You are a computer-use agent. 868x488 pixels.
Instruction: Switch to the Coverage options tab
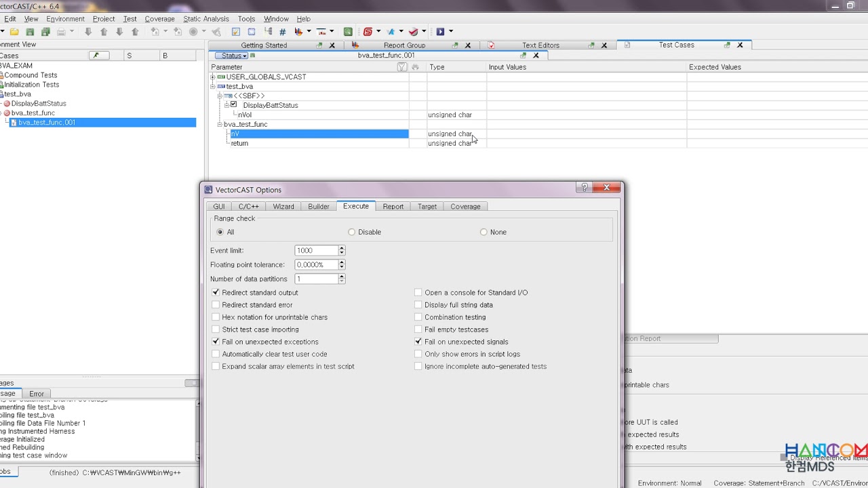coord(465,207)
